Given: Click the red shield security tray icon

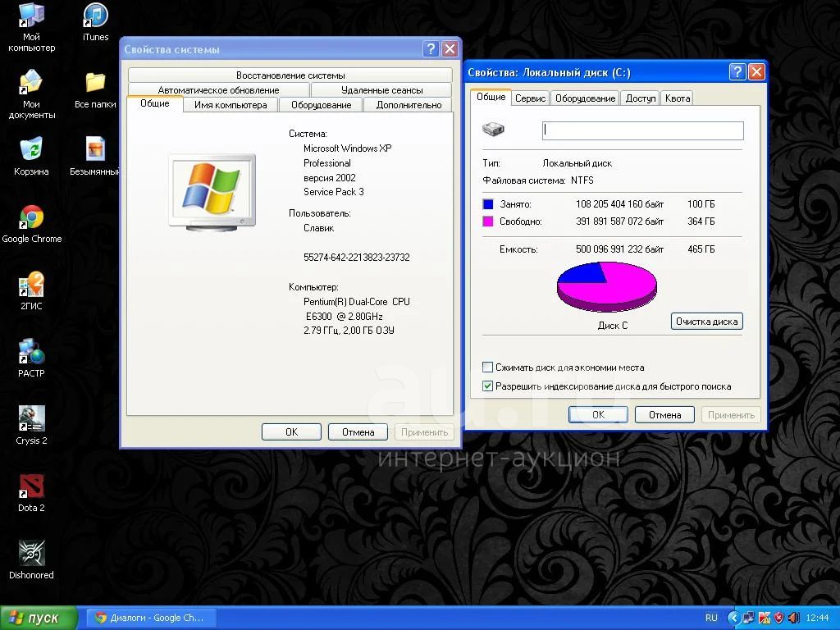Looking at the screenshot, I should [779, 618].
